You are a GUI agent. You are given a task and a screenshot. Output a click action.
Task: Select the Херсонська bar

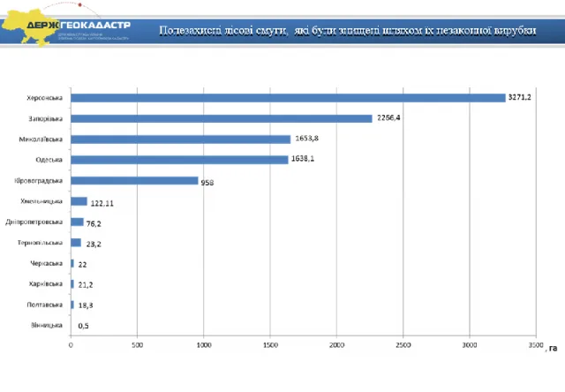click(289, 98)
